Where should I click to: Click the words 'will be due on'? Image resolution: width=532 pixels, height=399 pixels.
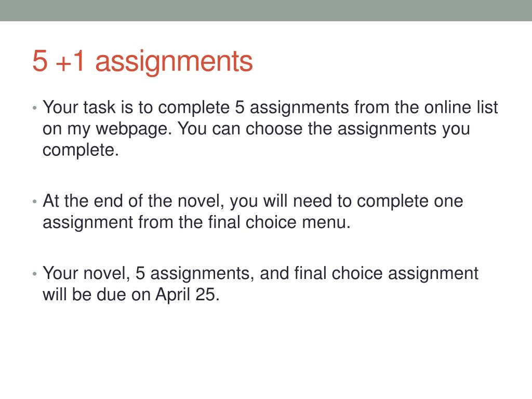tap(96, 295)
